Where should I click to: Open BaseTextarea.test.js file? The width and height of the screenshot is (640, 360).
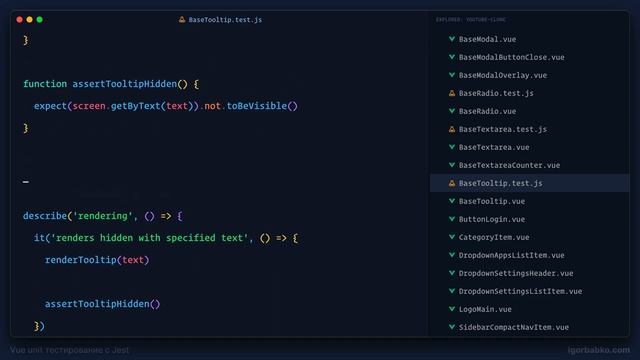pos(503,129)
